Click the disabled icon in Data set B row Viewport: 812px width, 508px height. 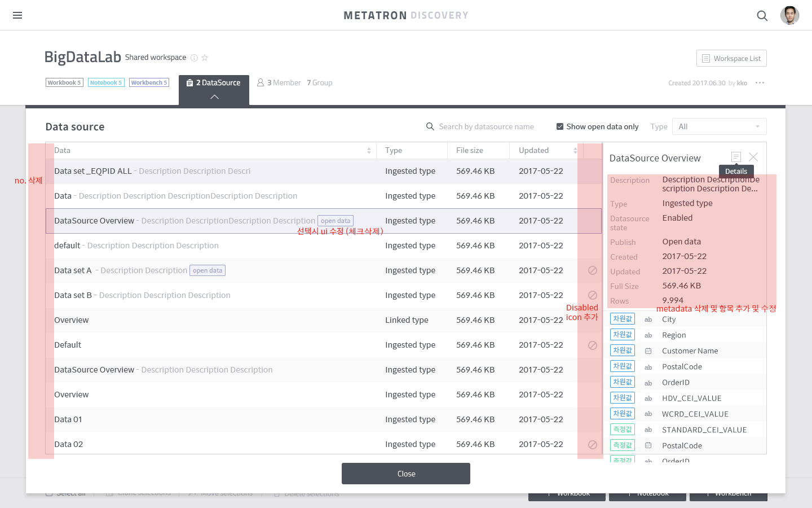click(593, 295)
